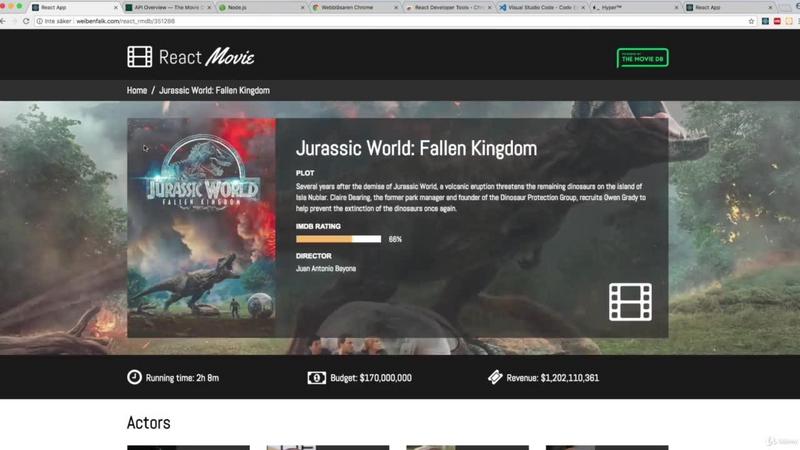Click the dark green extension icon in toolbar

pyautogui.click(x=765, y=21)
